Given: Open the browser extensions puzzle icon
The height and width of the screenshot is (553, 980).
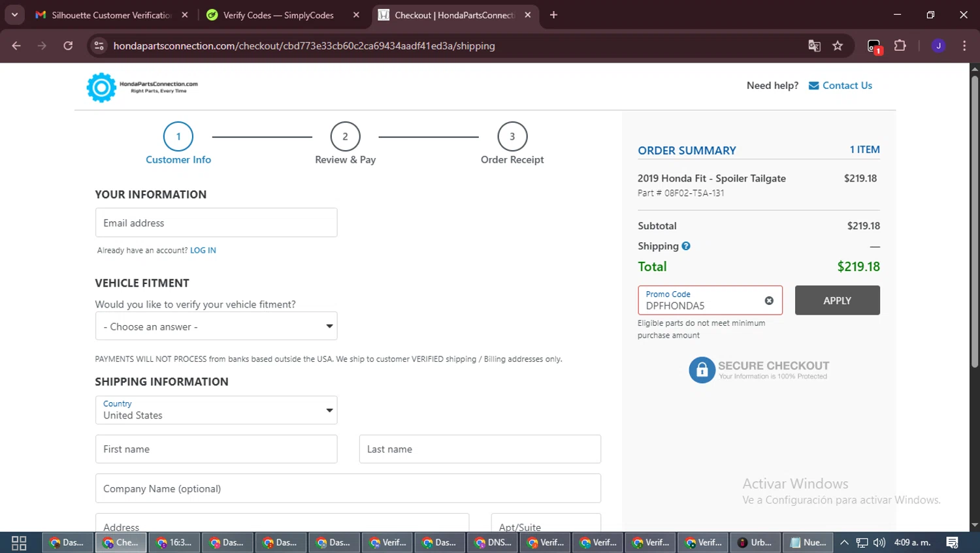Looking at the screenshot, I should (x=900, y=46).
